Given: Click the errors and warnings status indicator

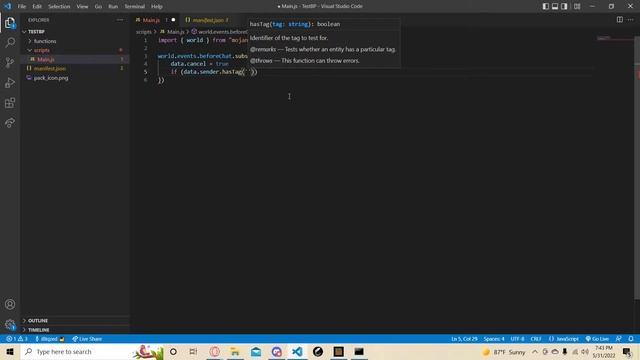Looking at the screenshot, I should click(x=17, y=339).
